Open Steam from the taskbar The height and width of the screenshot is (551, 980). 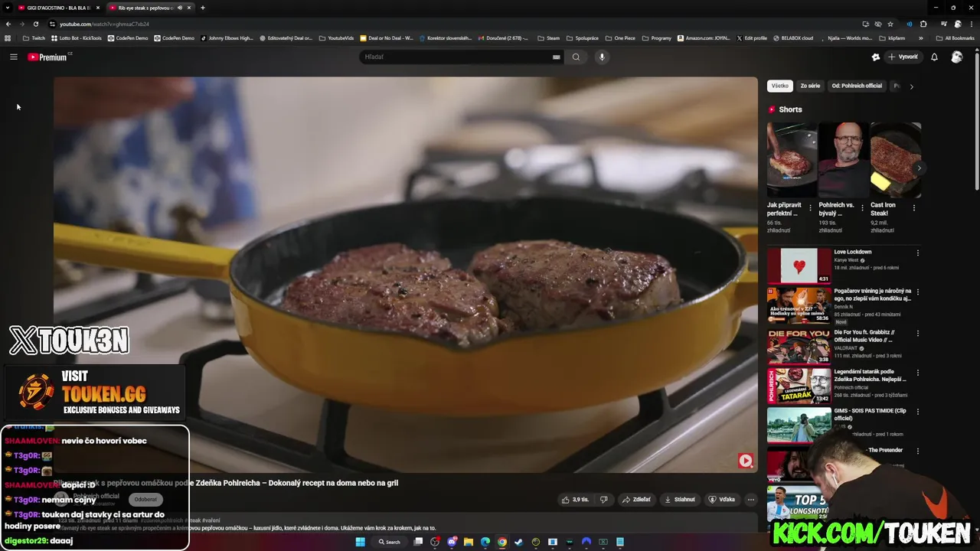518,542
